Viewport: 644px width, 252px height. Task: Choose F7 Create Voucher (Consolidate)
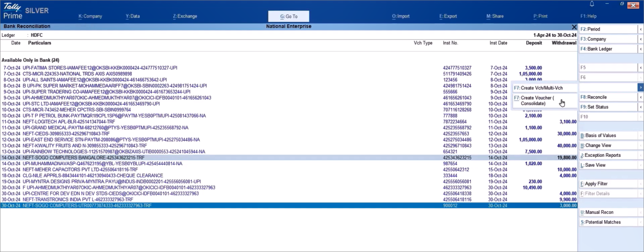(538, 101)
